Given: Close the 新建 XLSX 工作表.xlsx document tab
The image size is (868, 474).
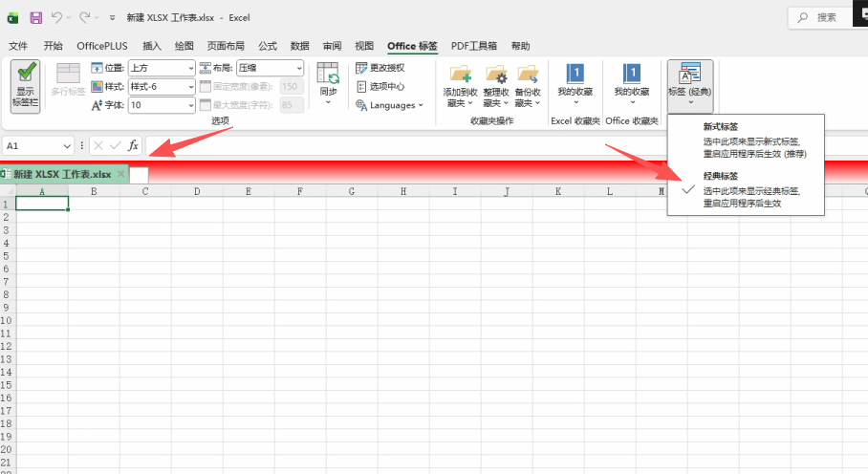Looking at the screenshot, I should (x=120, y=174).
